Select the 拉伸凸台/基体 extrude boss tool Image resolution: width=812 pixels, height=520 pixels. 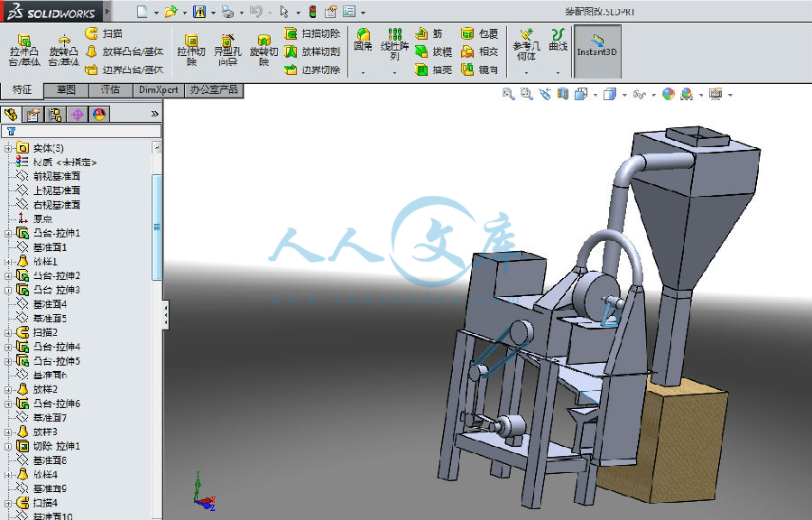(x=23, y=50)
